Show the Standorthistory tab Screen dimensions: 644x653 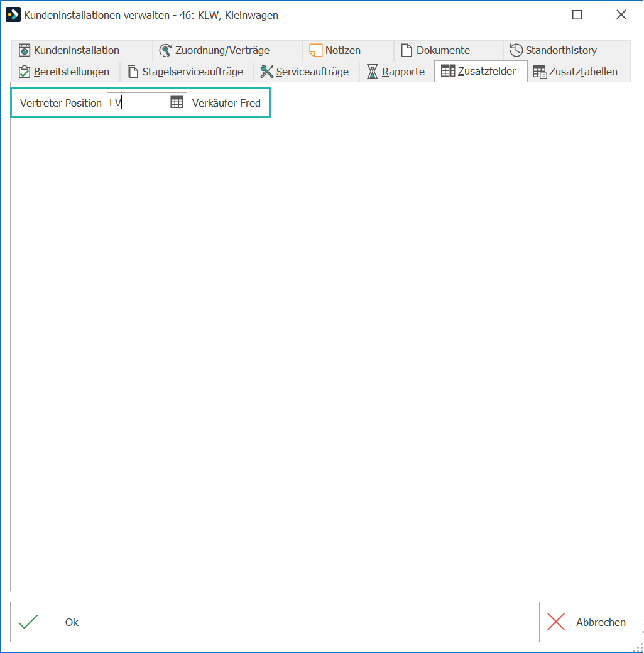tap(567, 50)
